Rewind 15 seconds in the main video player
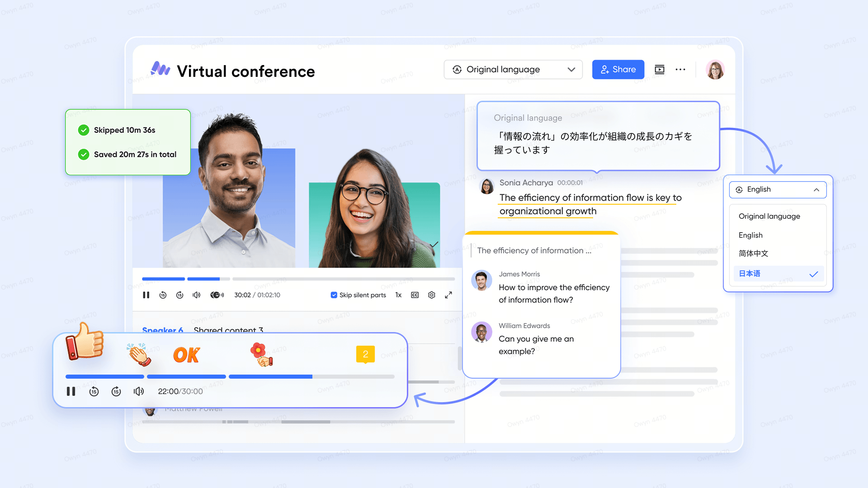The width and height of the screenshot is (868, 488). point(163,295)
